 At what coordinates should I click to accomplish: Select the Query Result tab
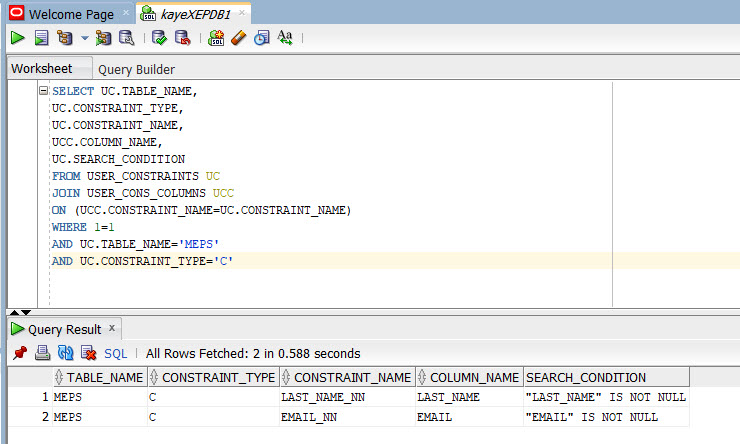65,329
